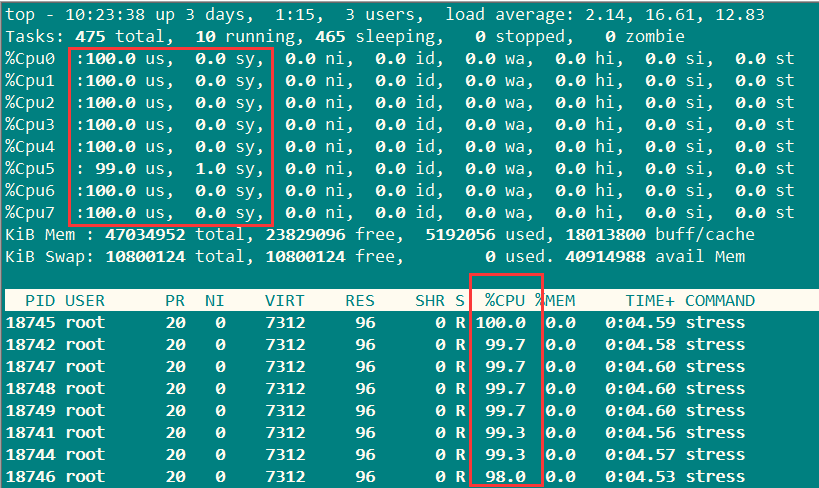Click the USER column header
The width and height of the screenshot is (819, 488).
point(85,300)
